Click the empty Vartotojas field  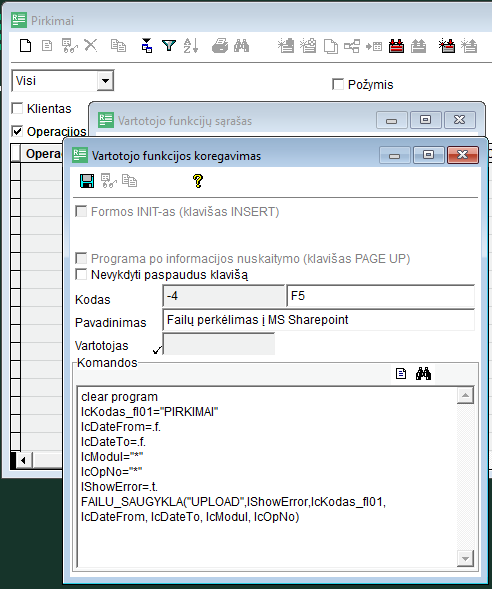[219, 344]
